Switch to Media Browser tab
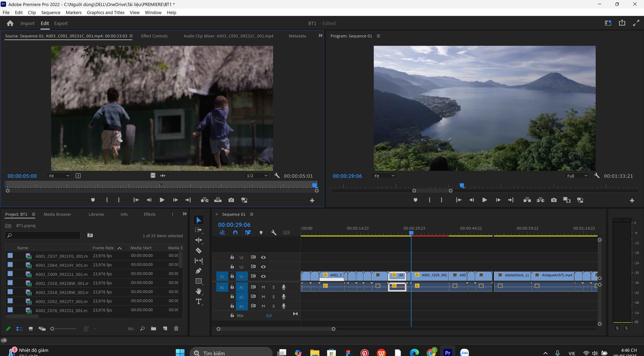The image size is (644, 356). tap(57, 214)
